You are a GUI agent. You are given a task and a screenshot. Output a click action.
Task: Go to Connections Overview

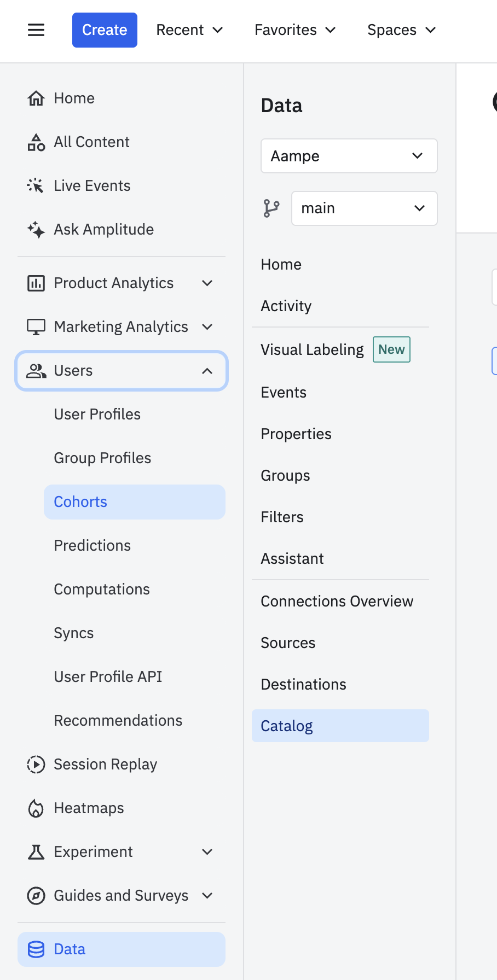tap(337, 602)
